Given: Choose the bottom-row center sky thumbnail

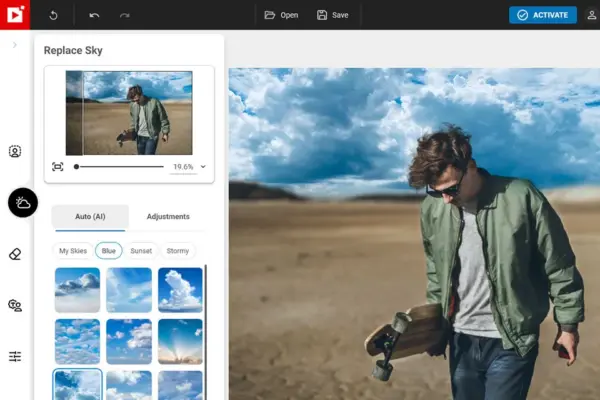Looking at the screenshot, I should coord(129,385).
